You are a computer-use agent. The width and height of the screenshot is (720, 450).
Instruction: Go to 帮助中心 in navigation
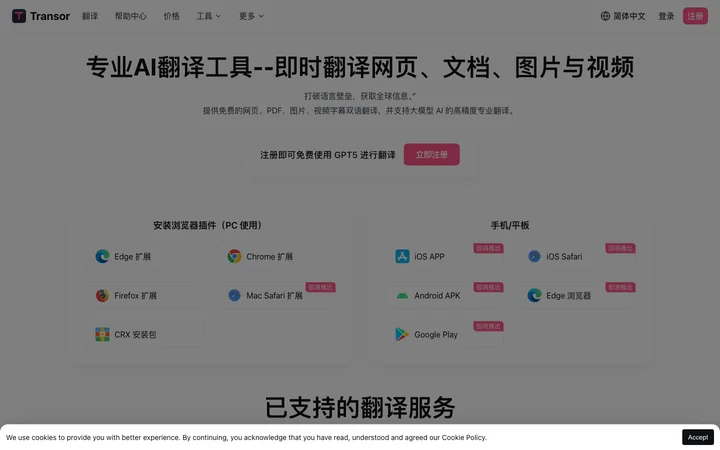click(x=130, y=16)
